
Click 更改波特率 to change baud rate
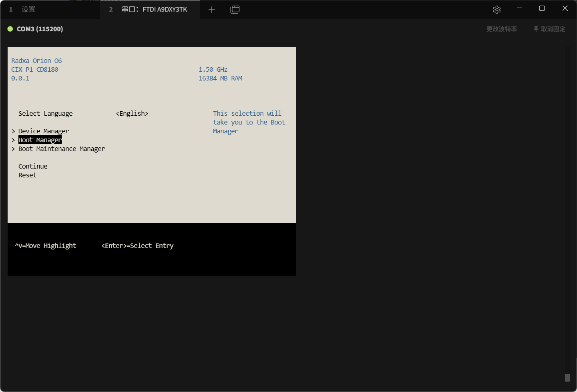coord(501,29)
